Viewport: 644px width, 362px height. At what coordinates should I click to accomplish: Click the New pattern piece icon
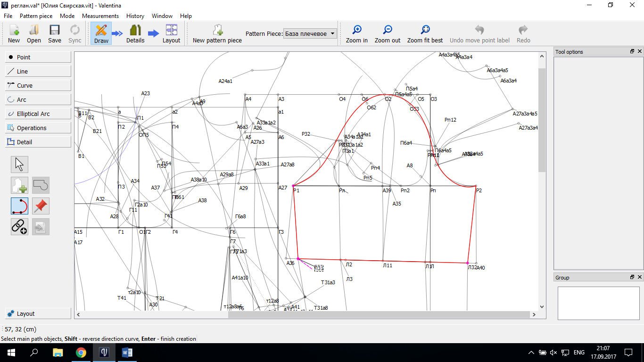coord(217,33)
